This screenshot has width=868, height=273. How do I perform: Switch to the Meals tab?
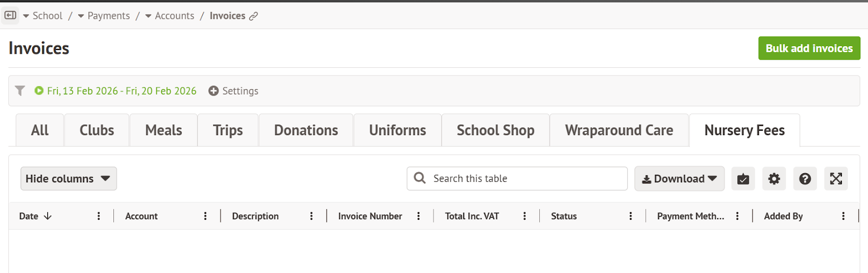(x=163, y=130)
